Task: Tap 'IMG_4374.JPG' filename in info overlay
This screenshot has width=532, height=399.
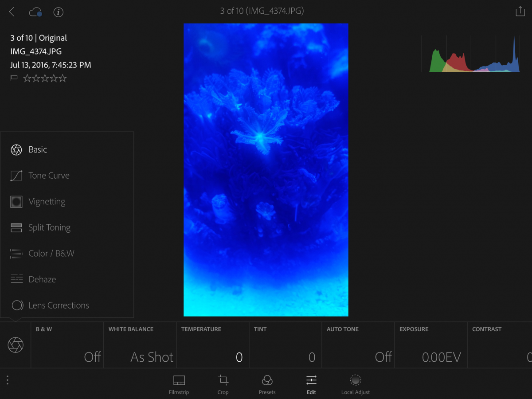Action: click(x=36, y=51)
